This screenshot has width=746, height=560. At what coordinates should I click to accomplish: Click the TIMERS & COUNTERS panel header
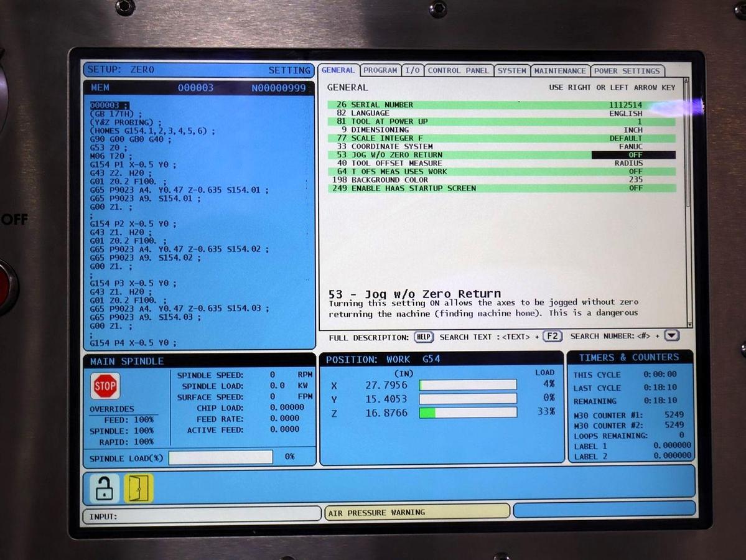(x=630, y=358)
